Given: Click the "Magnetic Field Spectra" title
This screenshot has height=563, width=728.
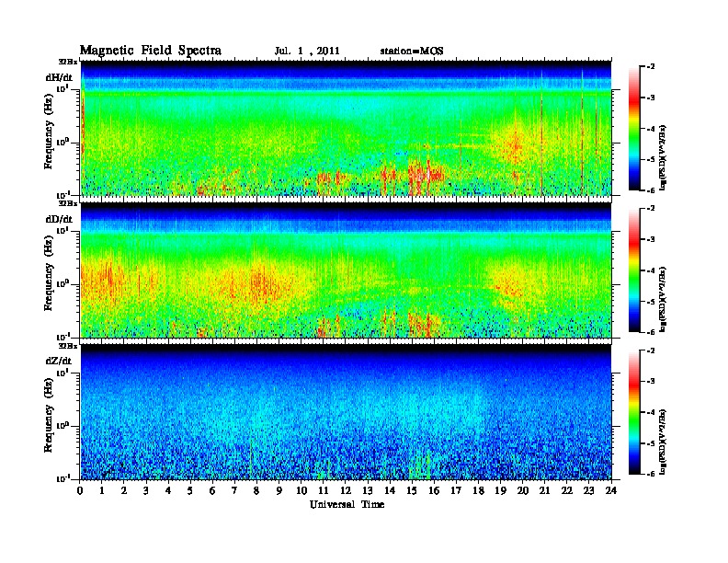Looking at the screenshot, I should (x=151, y=51).
